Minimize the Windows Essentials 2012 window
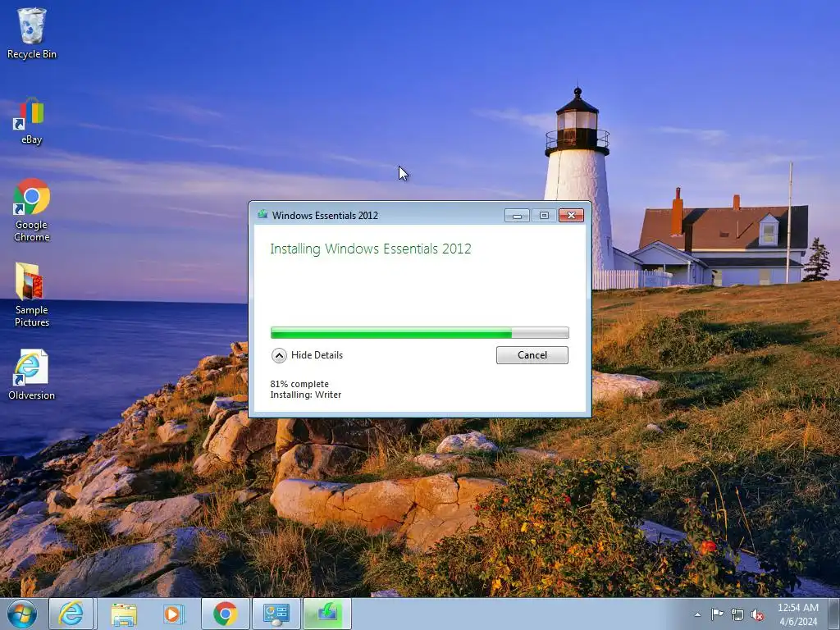Screen dimensions: 840x630 pos(517,216)
